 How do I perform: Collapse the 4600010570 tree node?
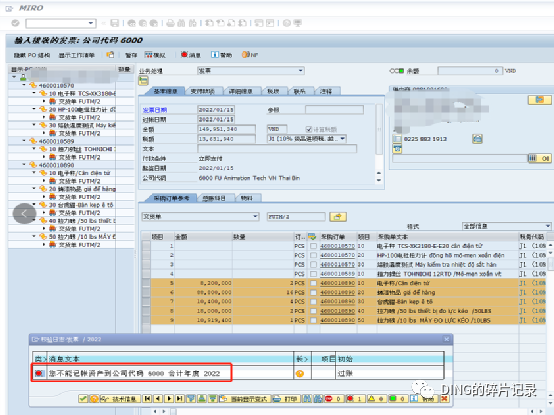click(24, 85)
